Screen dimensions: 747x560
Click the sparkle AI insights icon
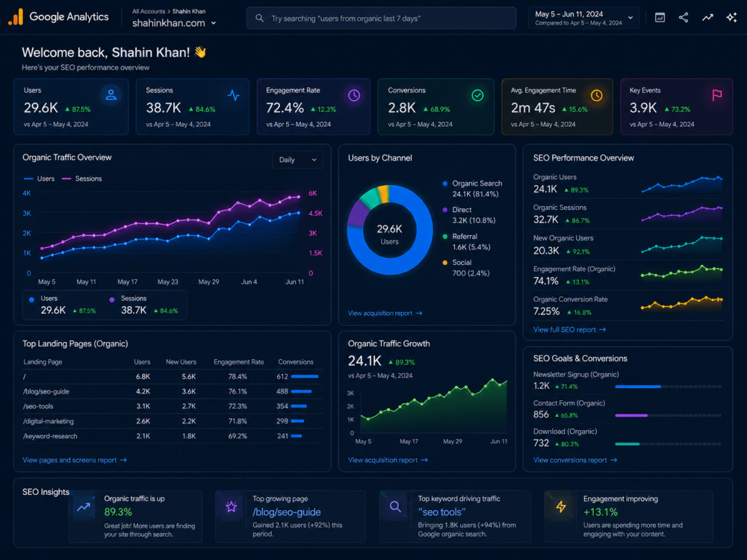click(x=731, y=18)
